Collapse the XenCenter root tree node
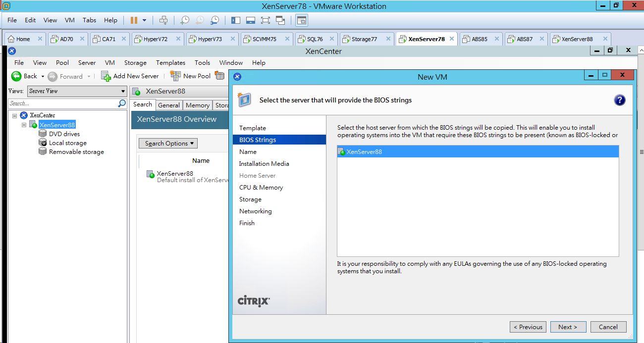644x343 pixels. pos(14,115)
